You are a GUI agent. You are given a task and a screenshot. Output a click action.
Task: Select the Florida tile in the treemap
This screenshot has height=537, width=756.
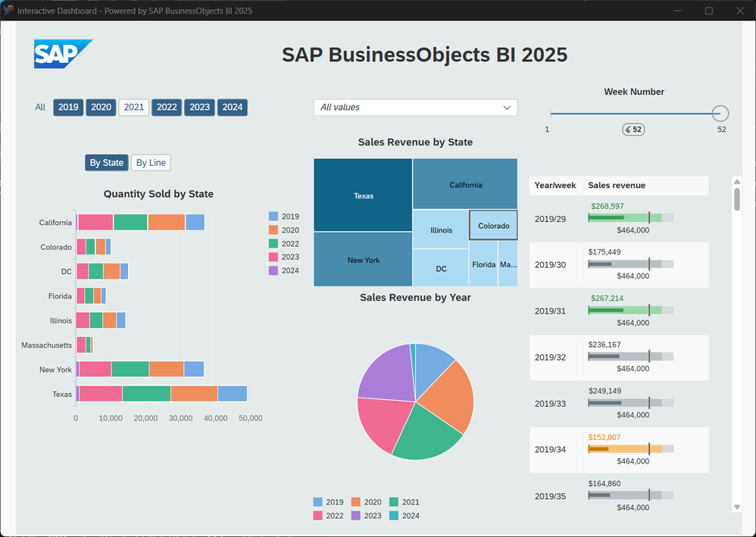(x=483, y=264)
